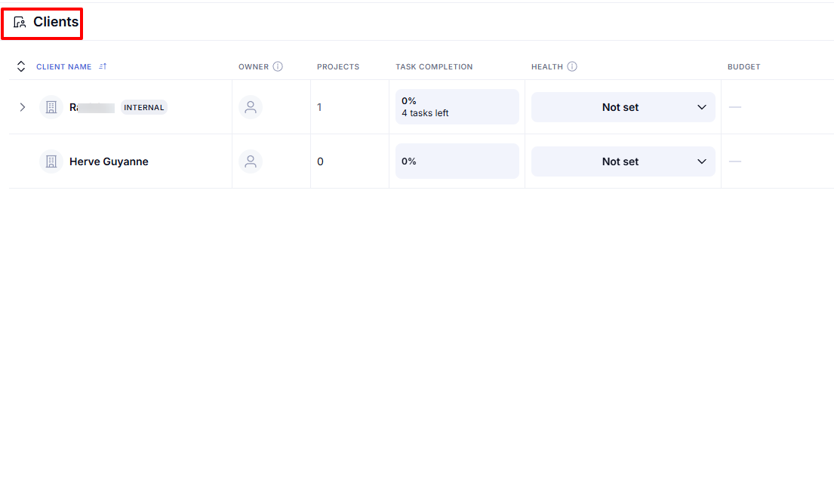Click the owner avatar icon in the top row
Image resolution: width=834 pixels, height=504 pixels.
click(x=251, y=107)
